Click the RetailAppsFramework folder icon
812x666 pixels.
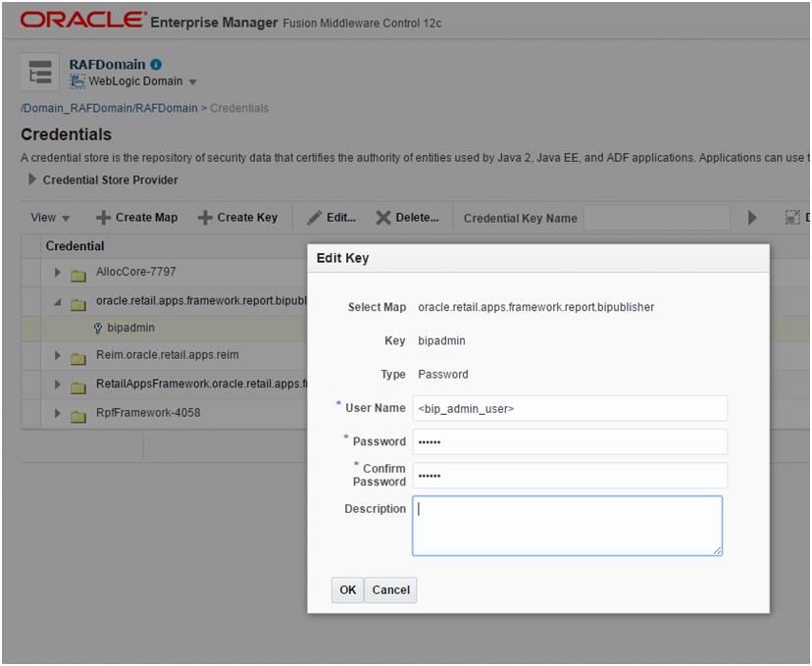[x=78, y=386]
